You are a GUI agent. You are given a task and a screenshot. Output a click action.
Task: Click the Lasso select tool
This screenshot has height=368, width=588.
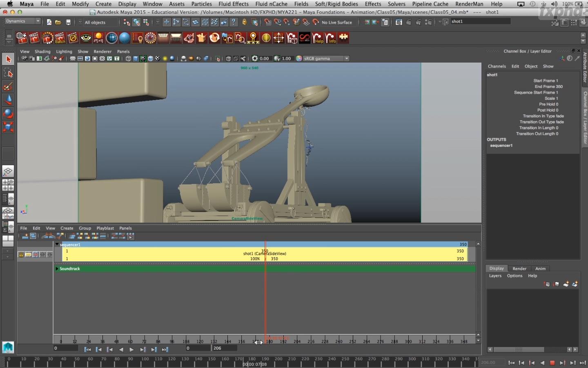point(8,73)
